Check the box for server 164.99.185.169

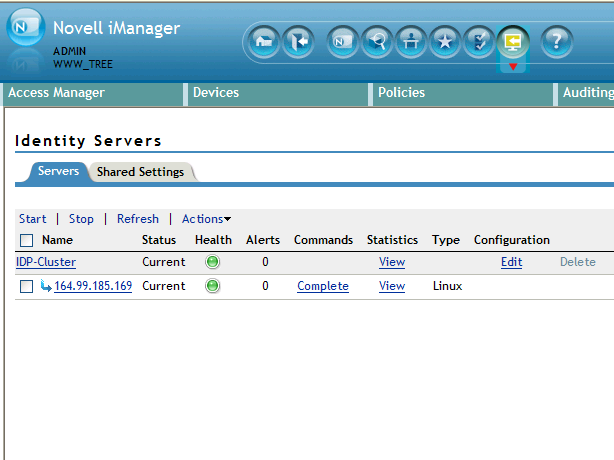(27, 287)
